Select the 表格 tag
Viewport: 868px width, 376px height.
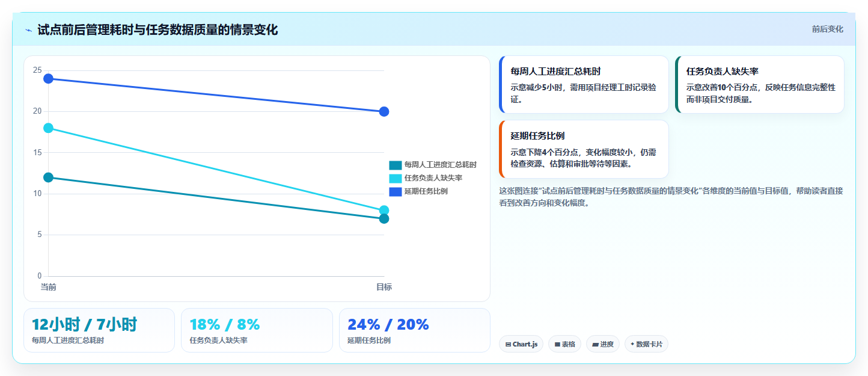(564, 344)
